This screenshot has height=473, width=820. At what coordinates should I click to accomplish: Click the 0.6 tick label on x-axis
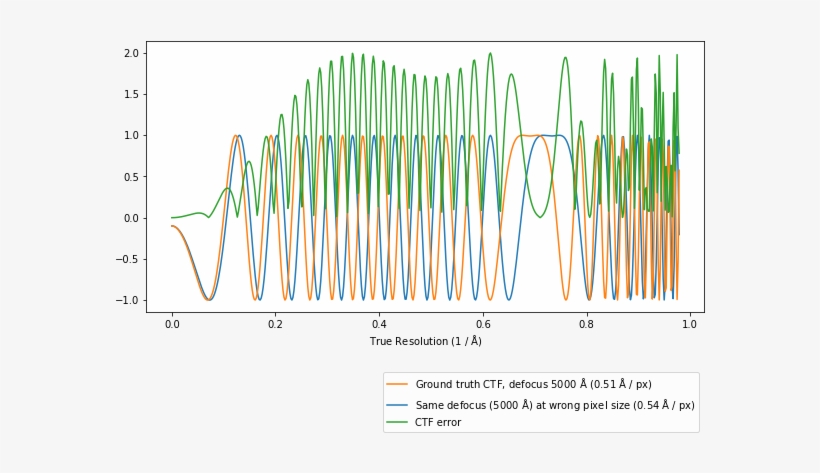pos(482,324)
